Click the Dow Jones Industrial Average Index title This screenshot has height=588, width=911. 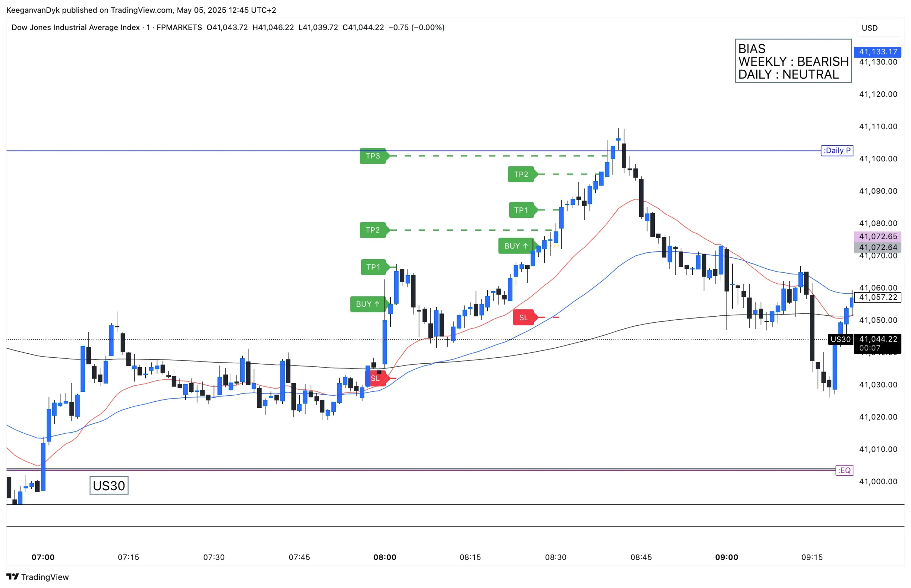75,27
